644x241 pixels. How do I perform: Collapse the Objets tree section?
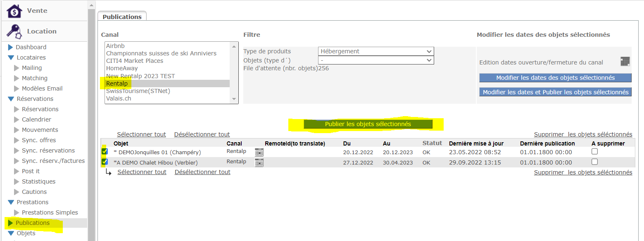tap(11, 233)
